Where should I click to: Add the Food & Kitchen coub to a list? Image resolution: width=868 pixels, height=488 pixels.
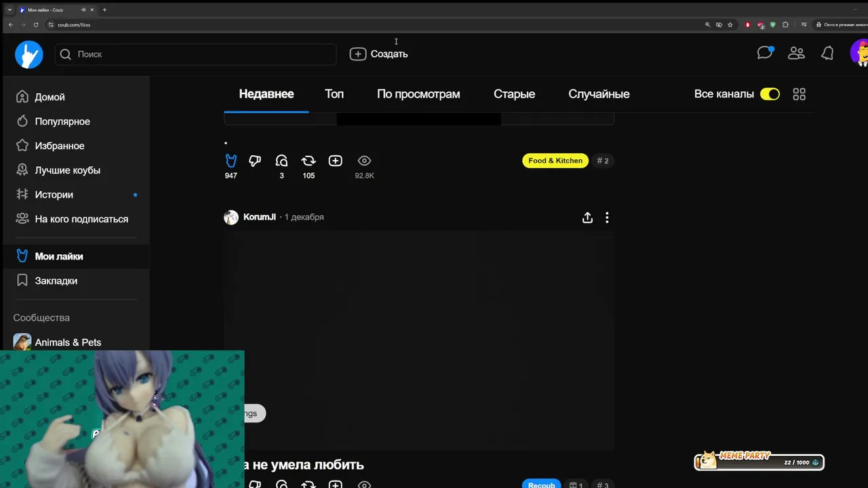tap(336, 161)
